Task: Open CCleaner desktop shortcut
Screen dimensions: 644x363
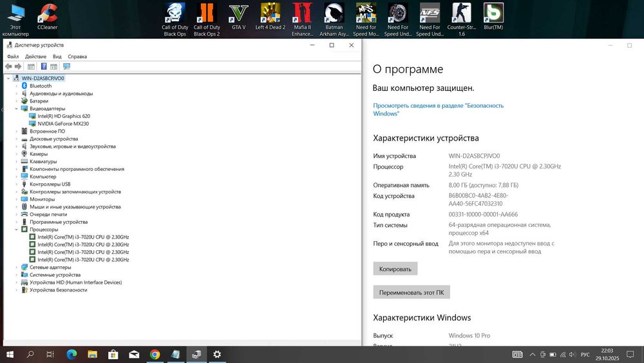Action: tap(47, 17)
